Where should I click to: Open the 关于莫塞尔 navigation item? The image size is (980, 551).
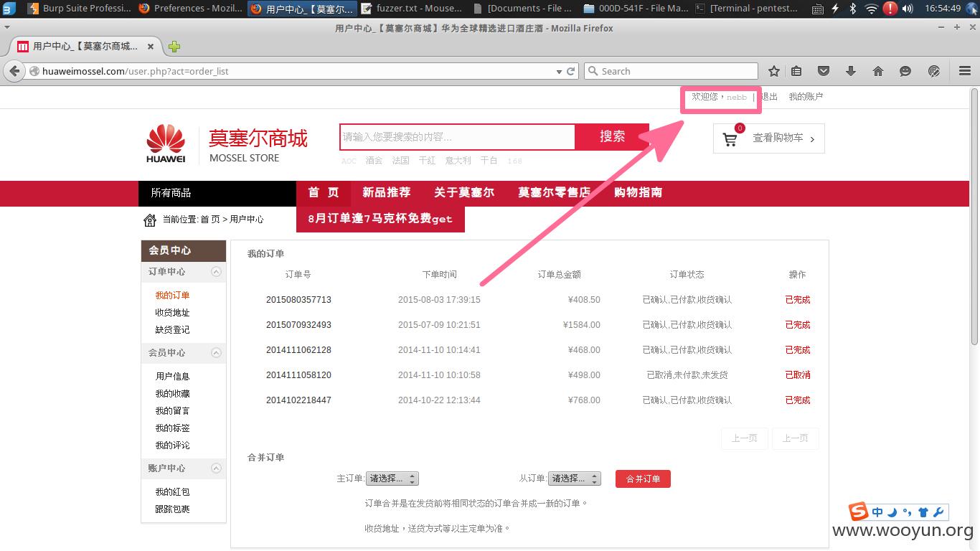pyautogui.click(x=464, y=192)
